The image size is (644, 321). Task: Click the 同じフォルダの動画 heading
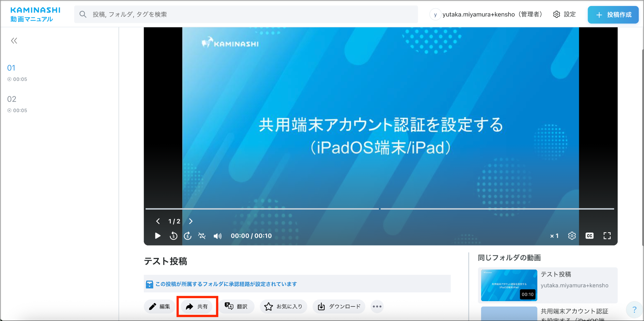click(x=509, y=258)
